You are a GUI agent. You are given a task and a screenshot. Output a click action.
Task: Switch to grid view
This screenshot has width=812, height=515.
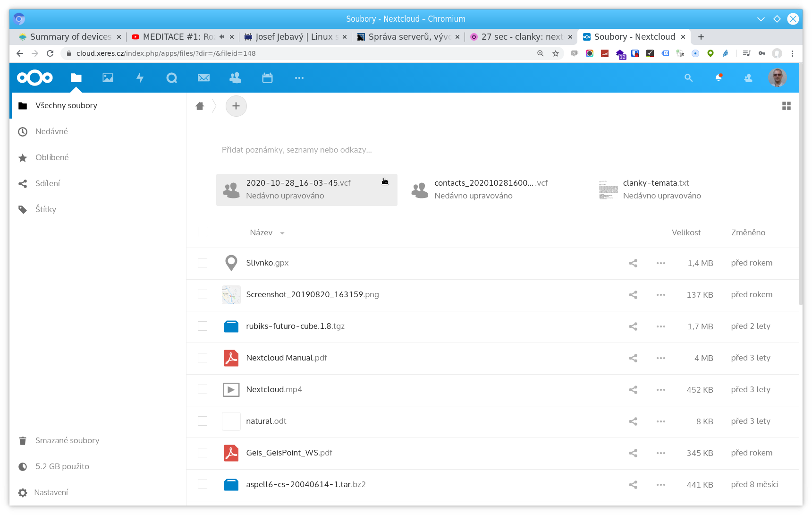(x=787, y=106)
